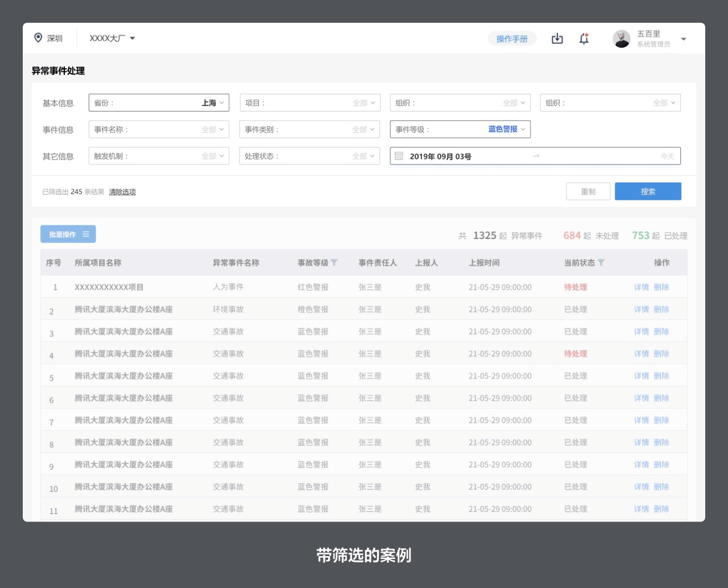Click 删除 in row 2 环境事故

[661, 310]
